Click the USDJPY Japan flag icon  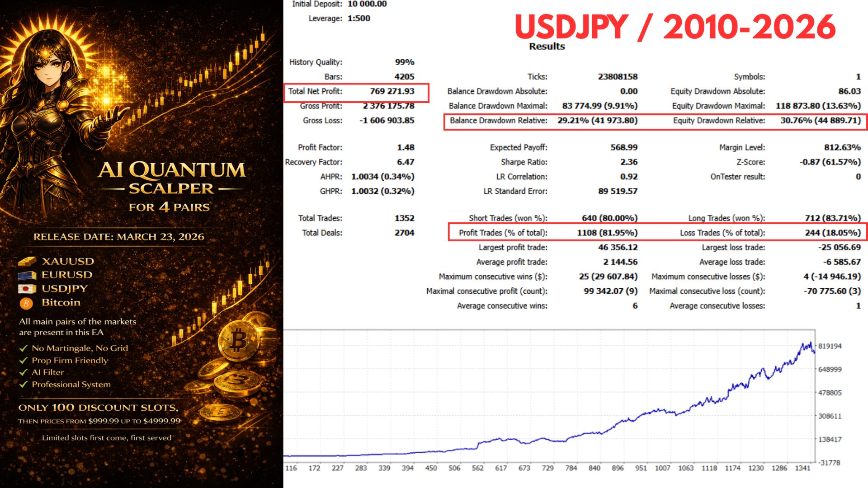(x=27, y=289)
